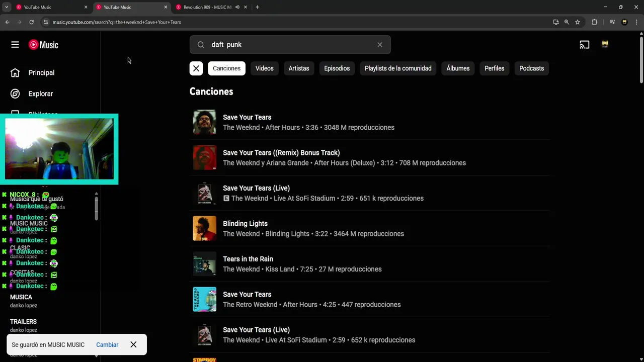644x362 pixels.
Task: Open Save Your Tears ((Remix) Bonus Track) title
Action: [x=281, y=153]
